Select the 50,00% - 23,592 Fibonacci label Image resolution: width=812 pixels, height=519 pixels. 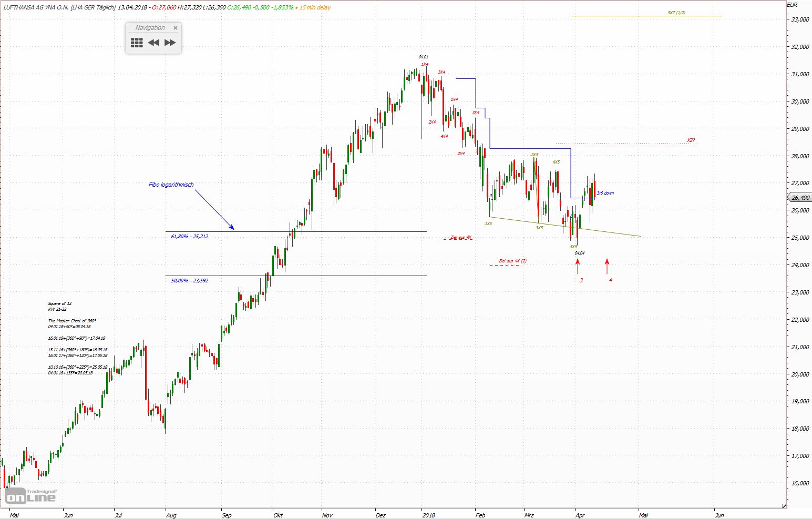coord(190,281)
